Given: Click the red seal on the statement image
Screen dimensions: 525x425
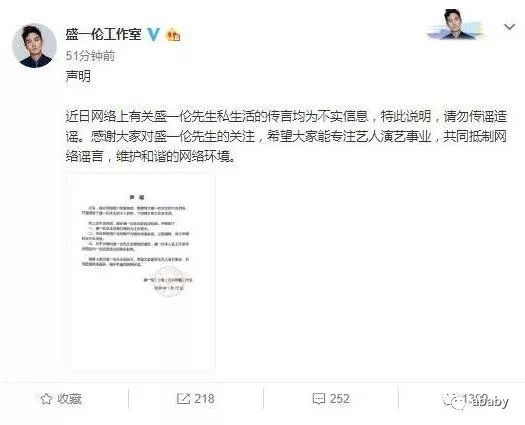Looking at the screenshot, I should click(x=169, y=281).
